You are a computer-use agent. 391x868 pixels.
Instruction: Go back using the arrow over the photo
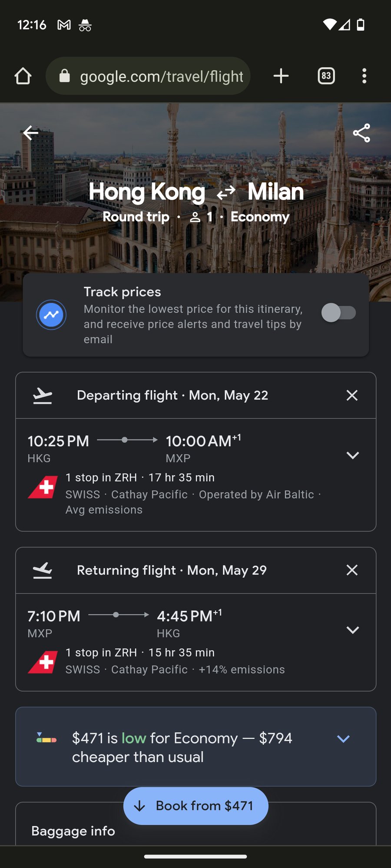(x=30, y=133)
